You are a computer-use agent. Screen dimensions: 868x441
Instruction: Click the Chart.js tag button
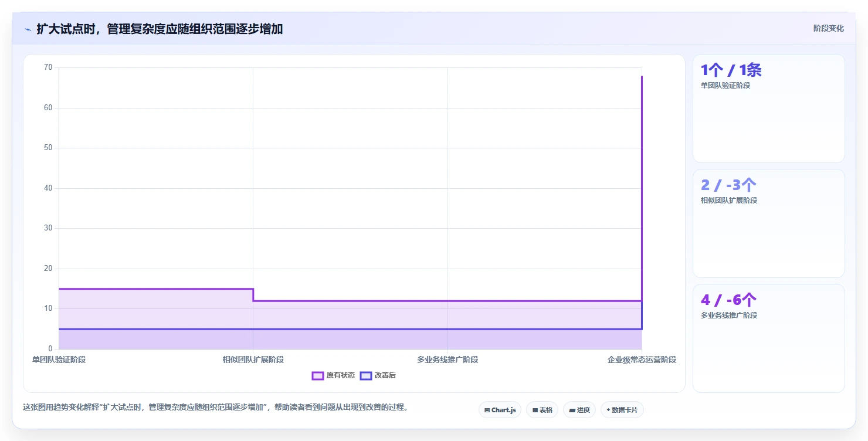[x=500, y=410]
